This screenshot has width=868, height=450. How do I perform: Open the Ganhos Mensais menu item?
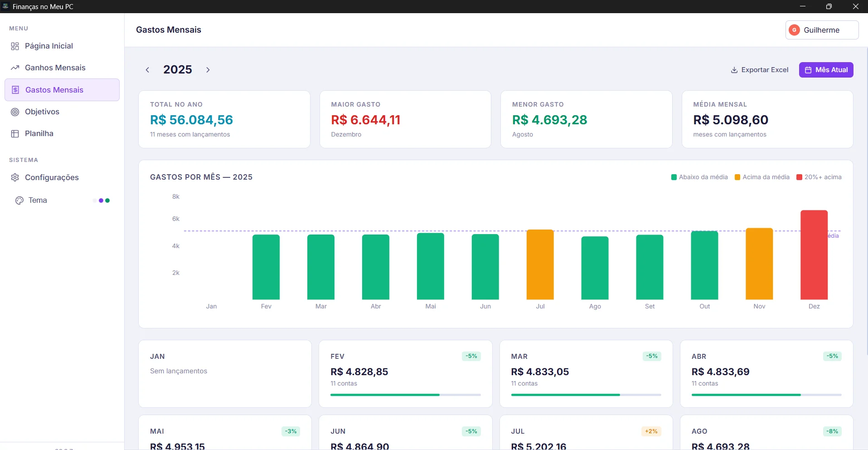click(55, 68)
